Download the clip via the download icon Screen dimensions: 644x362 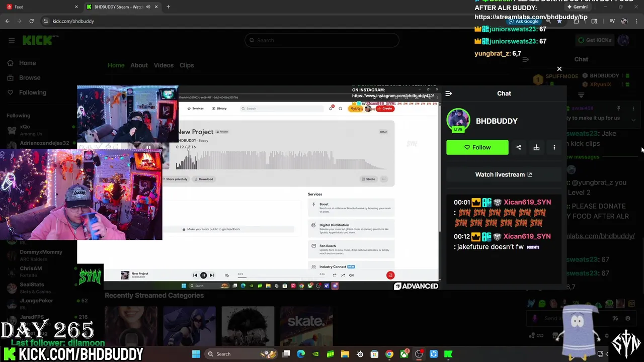coord(536,147)
